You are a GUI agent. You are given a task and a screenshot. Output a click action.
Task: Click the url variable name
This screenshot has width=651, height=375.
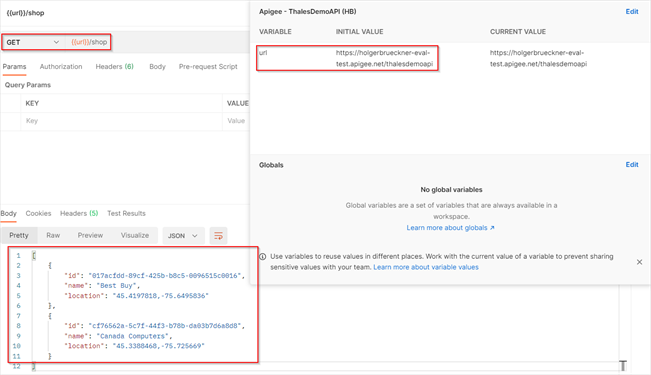point(263,53)
